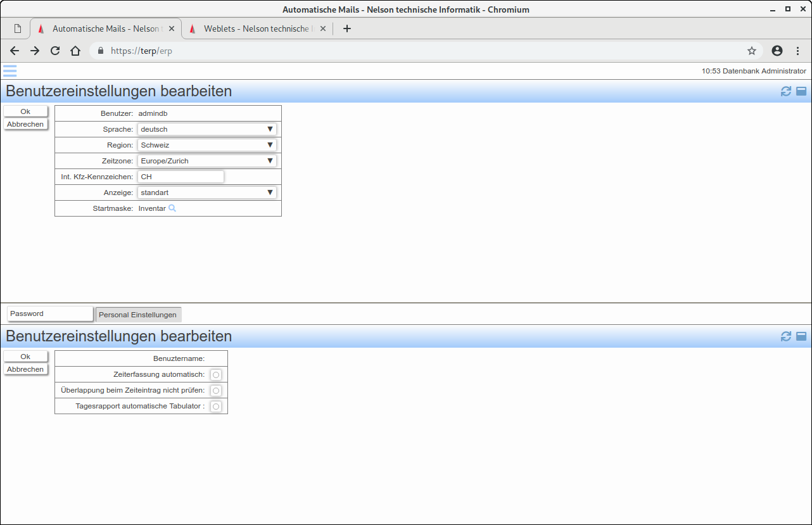Reload the page in the browser
Viewport: 812px width, 525px height.
tap(55, 51)
